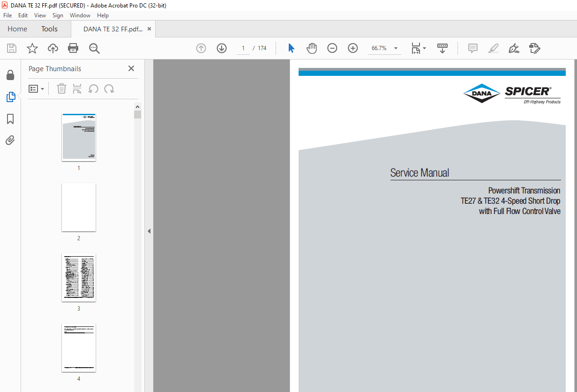Open the Attachments paperclip panel
577x392 pixels.
[10, 141]
